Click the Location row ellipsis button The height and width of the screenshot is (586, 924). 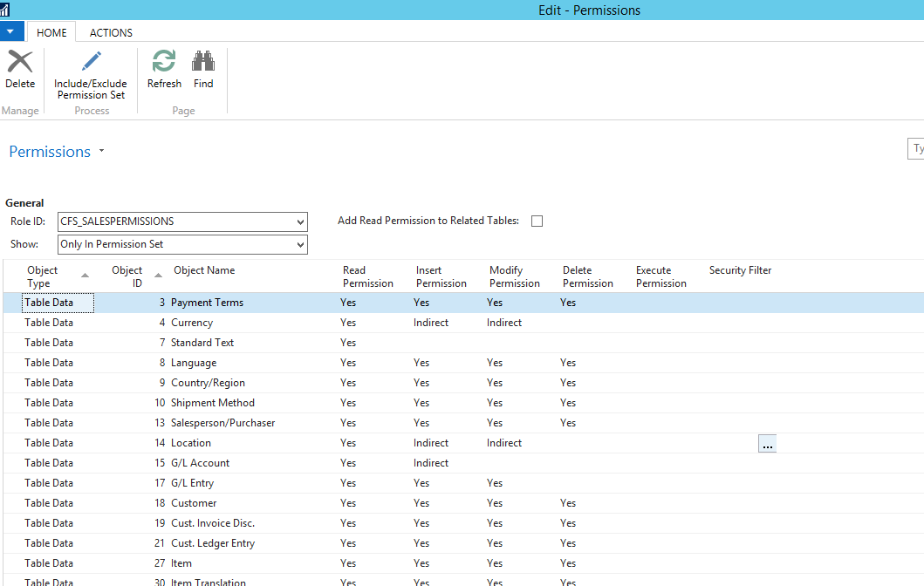[x=767, y=444]
